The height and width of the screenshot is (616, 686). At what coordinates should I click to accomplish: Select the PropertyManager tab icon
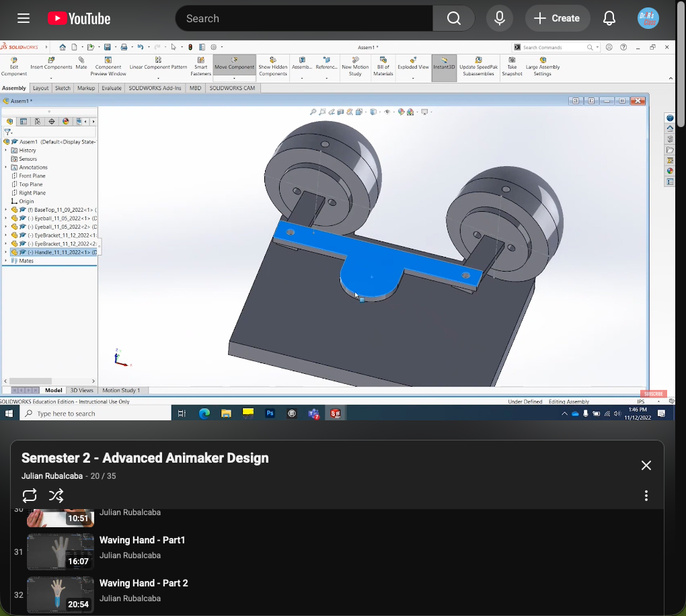pyautogui.click(x=24, y=122)
